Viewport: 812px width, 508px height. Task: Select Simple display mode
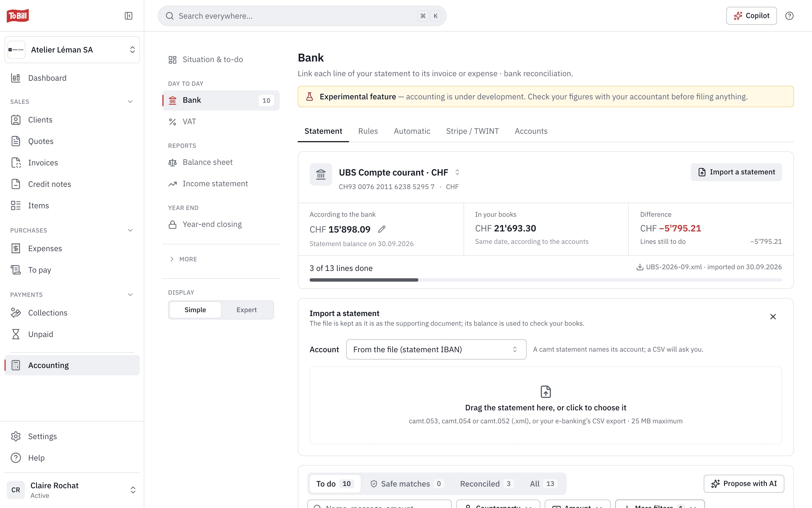[x=195, y=310]
